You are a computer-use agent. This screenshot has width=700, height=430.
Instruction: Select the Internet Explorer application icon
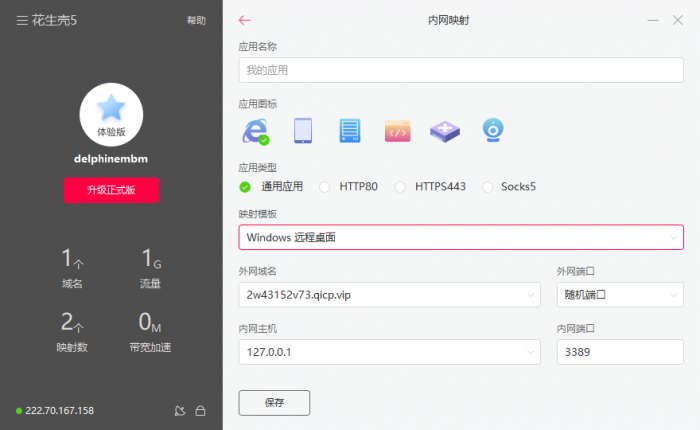pyautogui.click(x=256, y=131)
